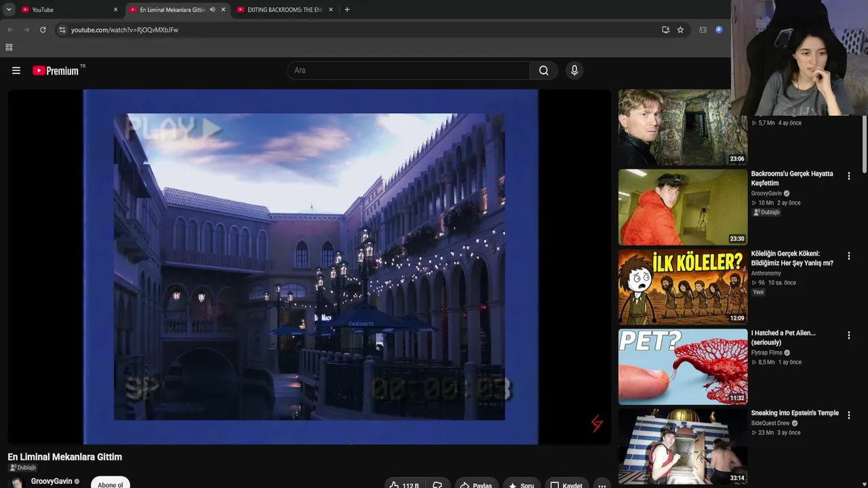Close the YouTube tab

115,9
